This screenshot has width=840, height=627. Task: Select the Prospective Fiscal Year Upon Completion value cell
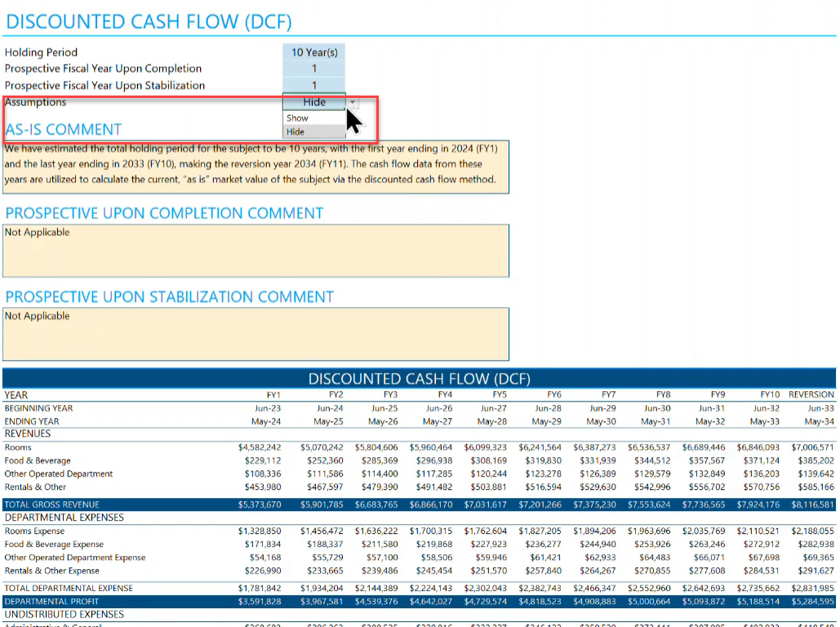tap(313, 69)
